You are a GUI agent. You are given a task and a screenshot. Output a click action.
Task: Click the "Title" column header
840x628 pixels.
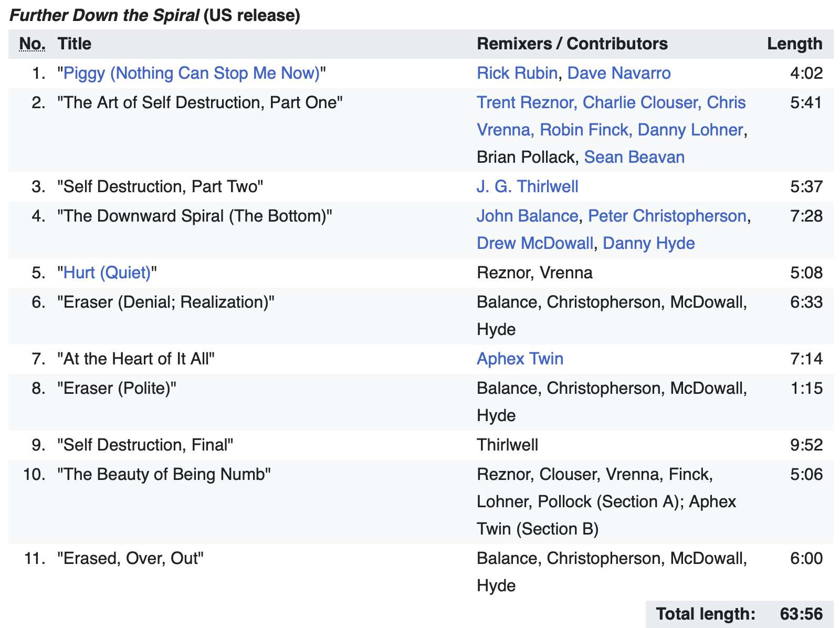(x=74, y=44)
